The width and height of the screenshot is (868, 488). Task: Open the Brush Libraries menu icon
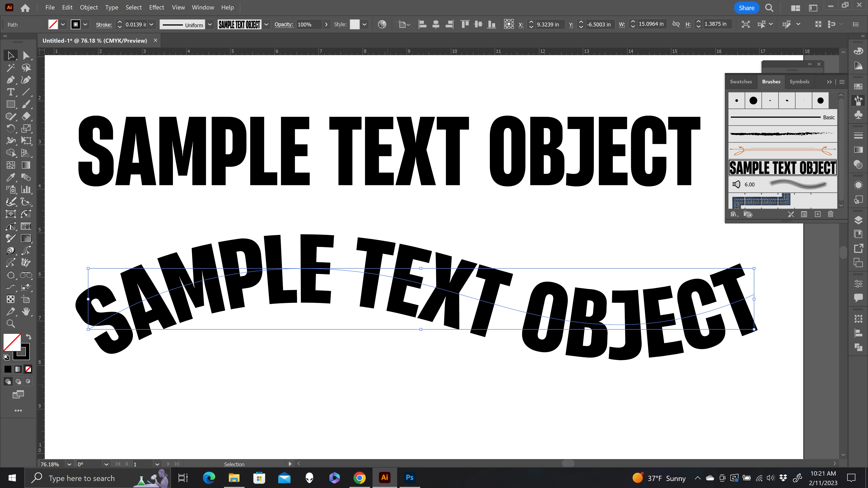tap(734, 214)
